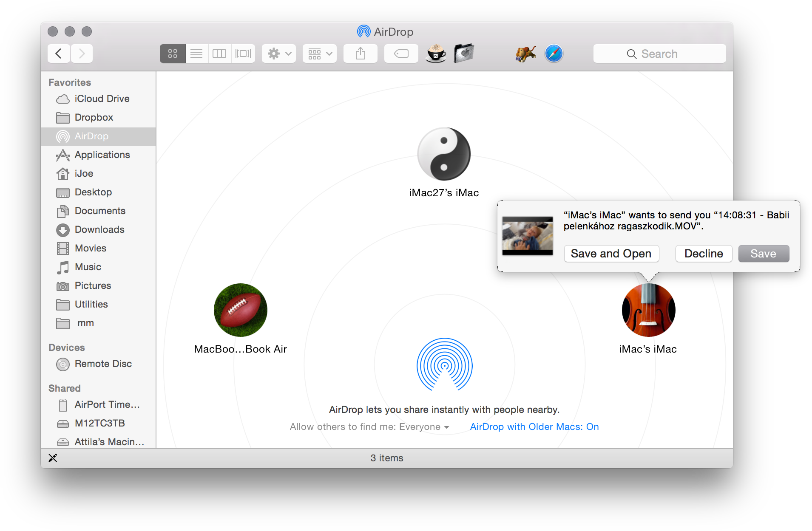This screenshot has height=531, width=812.
Task: Save the incoming MOV file
Action: pos(764,254)
